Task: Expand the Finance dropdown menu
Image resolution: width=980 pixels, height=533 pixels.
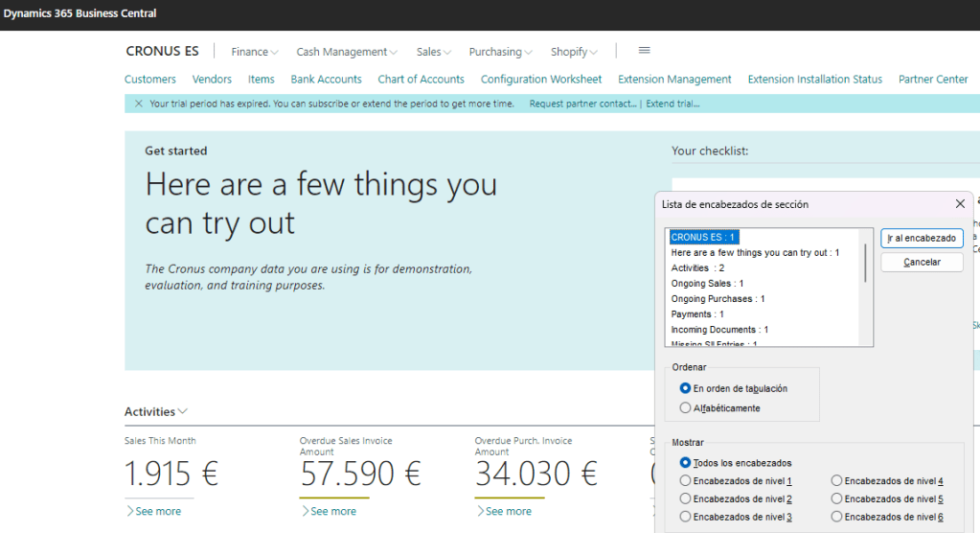Action: click(254, 52)
